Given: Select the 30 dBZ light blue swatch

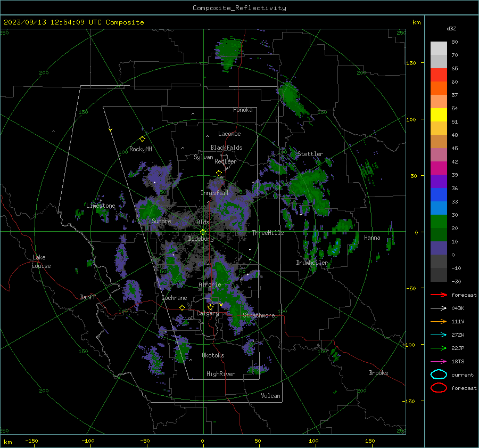Looking at the screenshot, I should (x=439, y=208).
